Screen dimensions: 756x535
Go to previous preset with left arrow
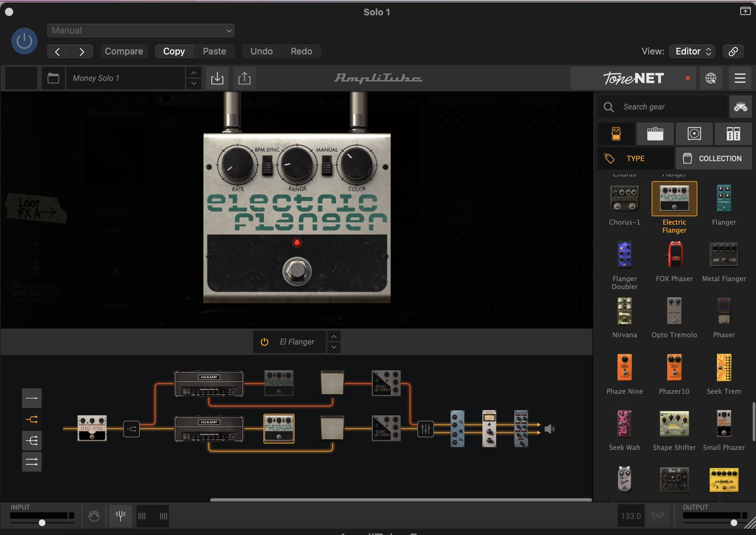pos(58,52)
